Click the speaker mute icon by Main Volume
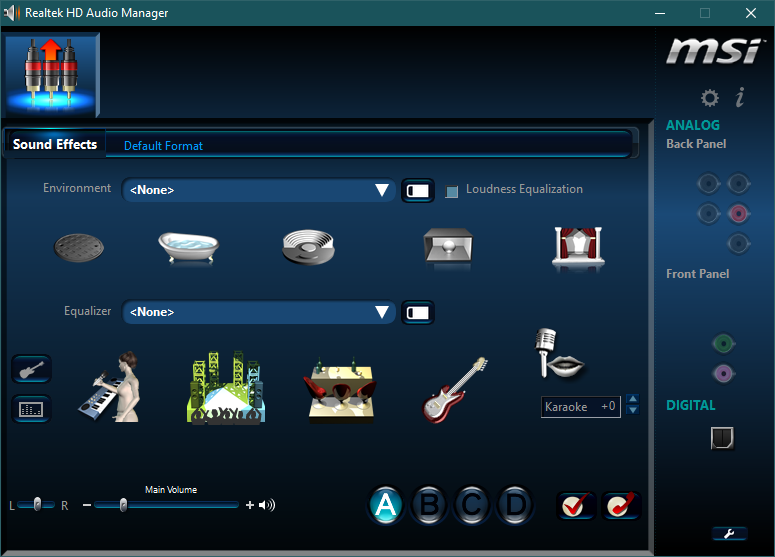775x557 pixels. (267, 505)
